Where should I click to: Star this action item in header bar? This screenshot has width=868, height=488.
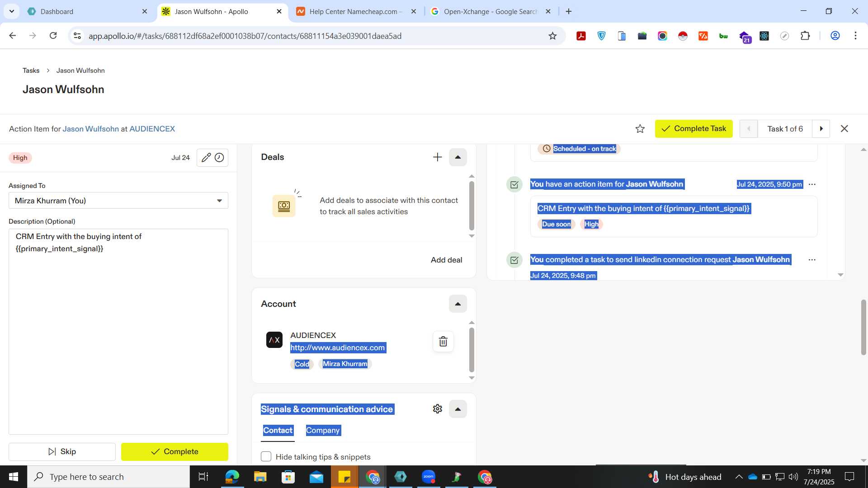pos(640,129)
